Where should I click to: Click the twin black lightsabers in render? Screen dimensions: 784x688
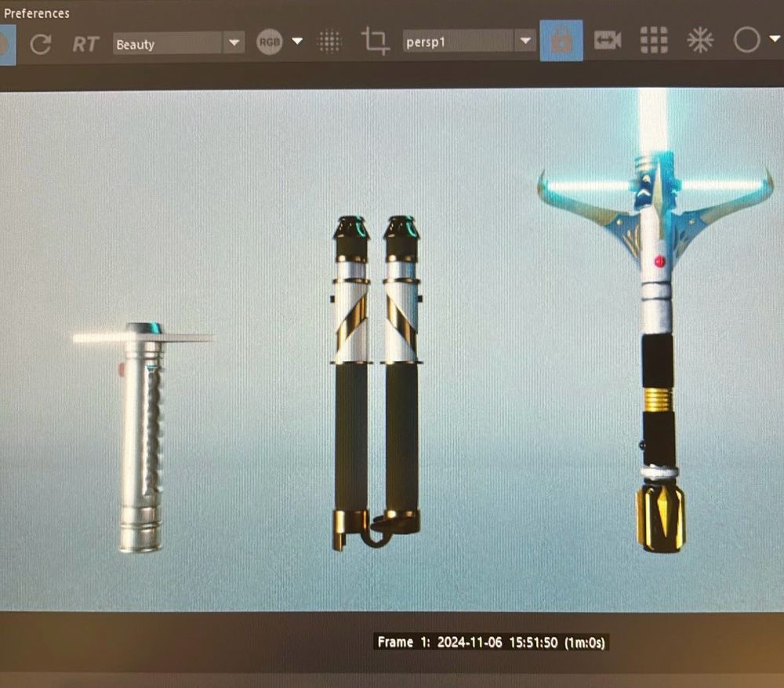[x=376, y=383]
